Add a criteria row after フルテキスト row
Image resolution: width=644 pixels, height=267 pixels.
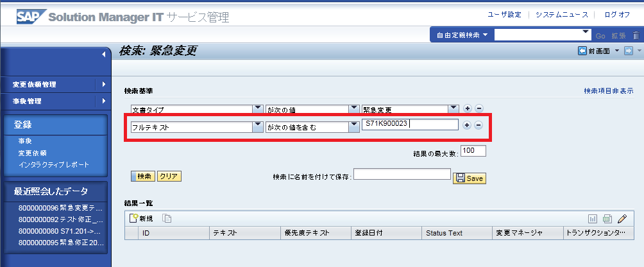467,125
